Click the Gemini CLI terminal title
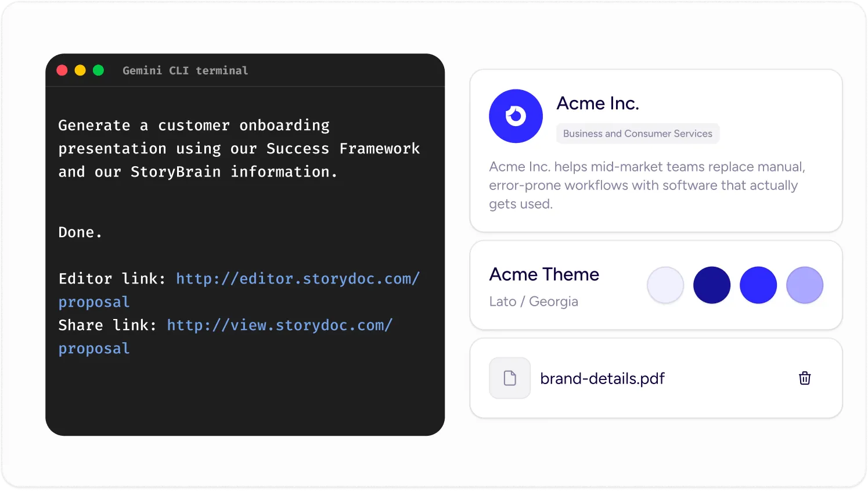Viewport: 868px width, 491px height. [185, 70]
